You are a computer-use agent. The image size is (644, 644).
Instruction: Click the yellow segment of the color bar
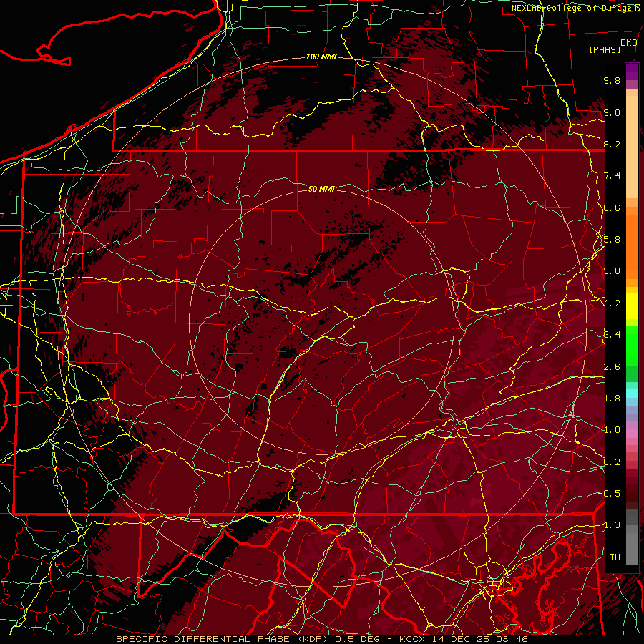click(632, 306)
